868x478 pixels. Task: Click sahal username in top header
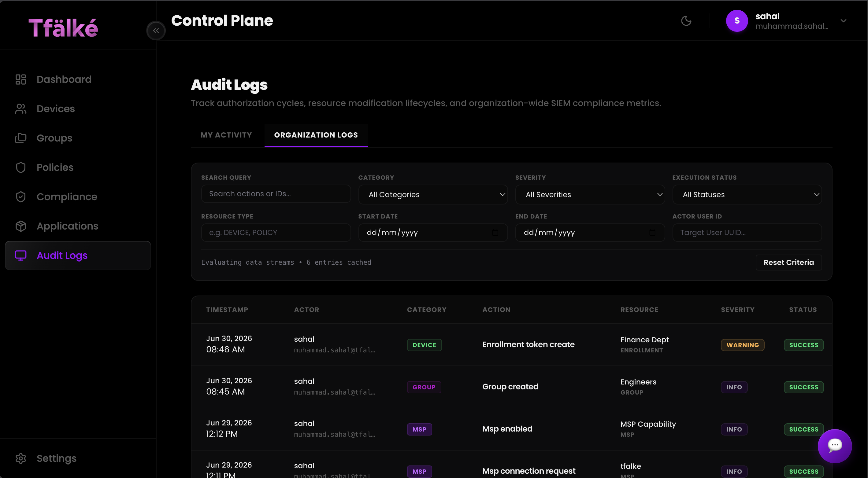pyautogui.click(x=767, y=16)
